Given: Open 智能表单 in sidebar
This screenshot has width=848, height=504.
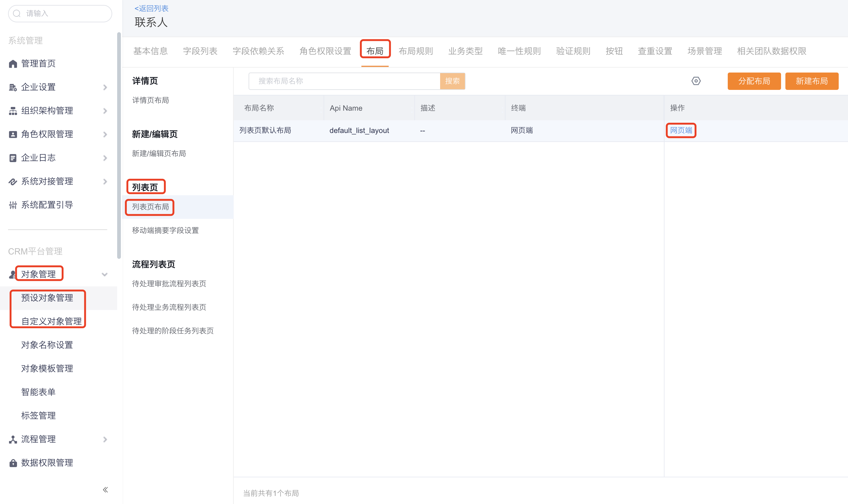Looking at the screenshot, I should pyautogui.click(x=38, y=392).
